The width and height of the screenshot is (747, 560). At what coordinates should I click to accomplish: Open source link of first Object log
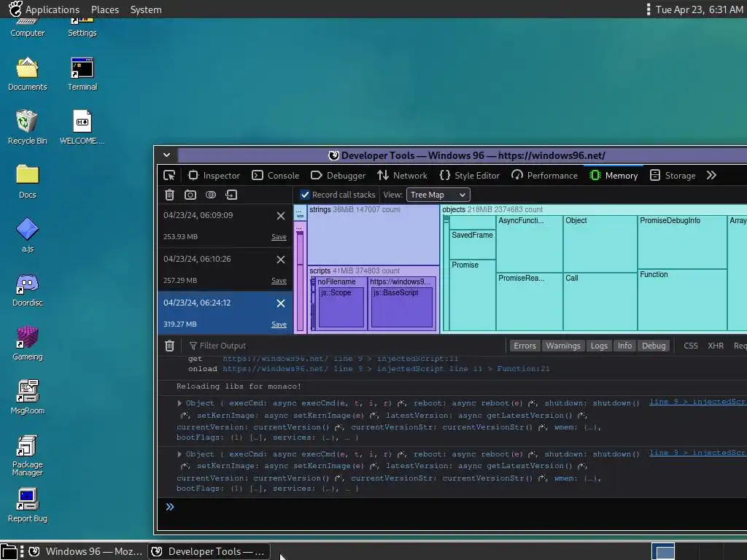(698, 402)
